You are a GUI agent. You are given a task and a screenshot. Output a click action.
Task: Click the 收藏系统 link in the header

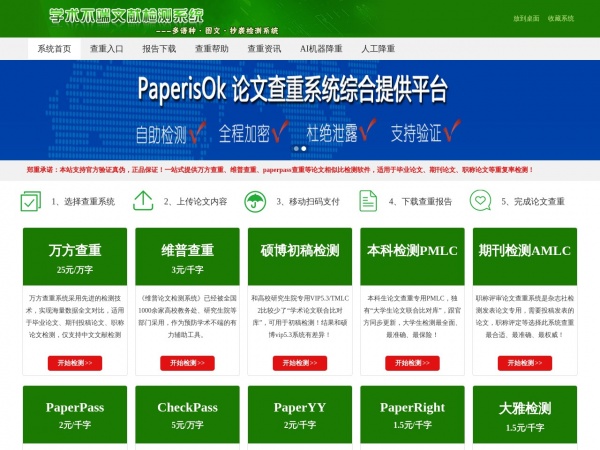point(561,18)
